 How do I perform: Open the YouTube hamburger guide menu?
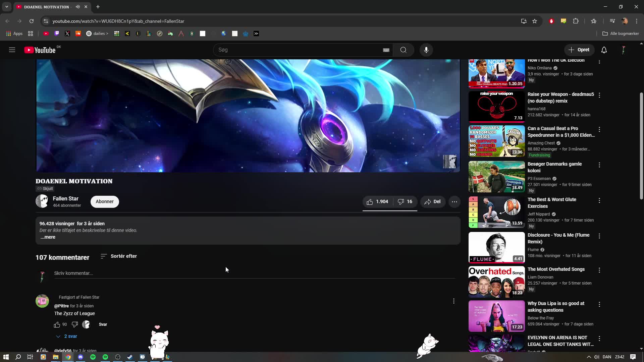[x=12, y=50]
